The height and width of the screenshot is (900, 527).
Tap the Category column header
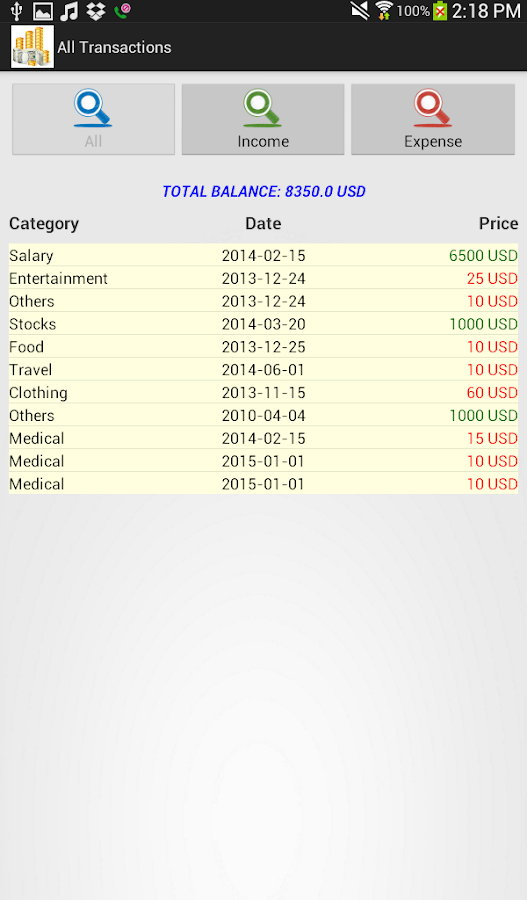[x=44, y=224]
